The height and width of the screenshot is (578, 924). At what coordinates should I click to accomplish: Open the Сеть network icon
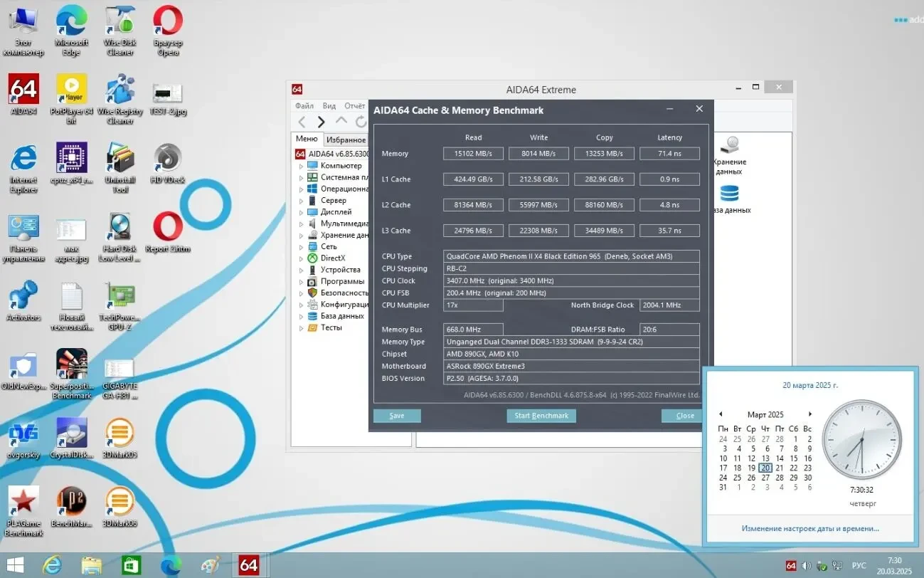pos(313,246)
